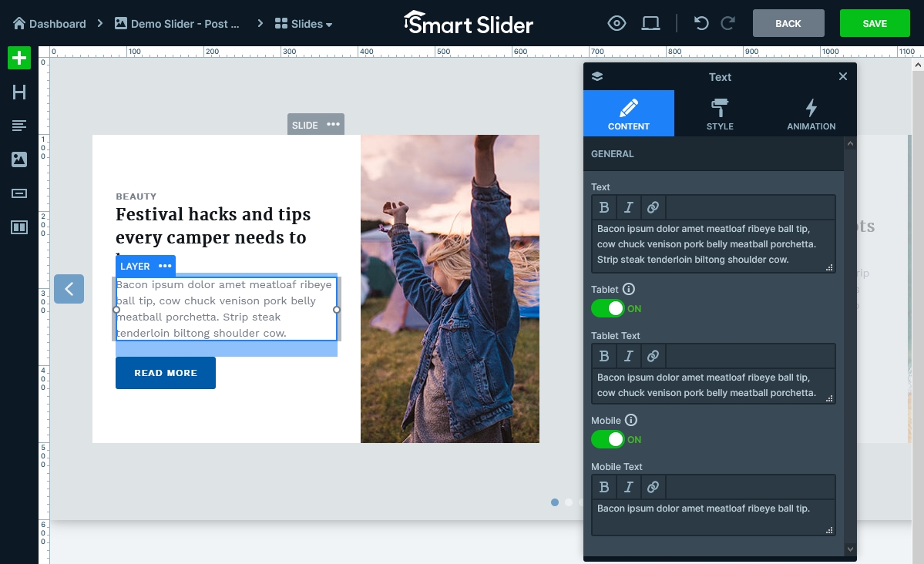The width and height of the screenshot is (924, 564).
Task: Go to Dashboard breadcrumb link
Action: [x=49, y=24]
